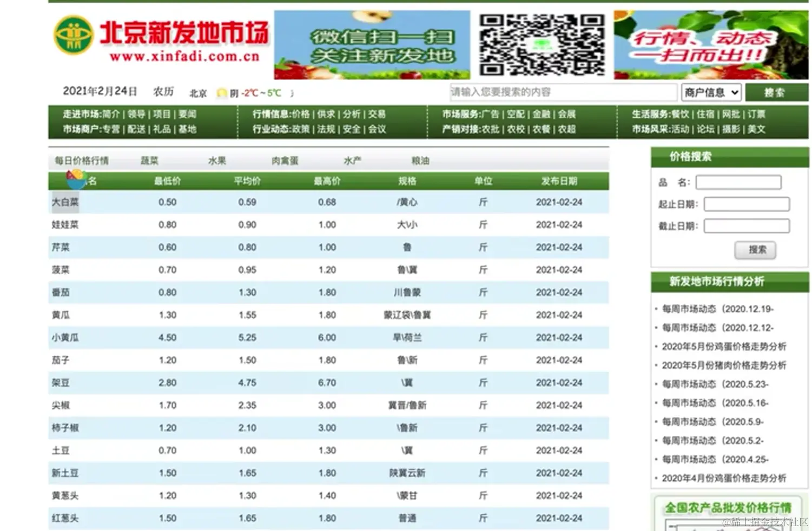
Task: Open 广告 link under 市场服务
Action: [491, 114]
